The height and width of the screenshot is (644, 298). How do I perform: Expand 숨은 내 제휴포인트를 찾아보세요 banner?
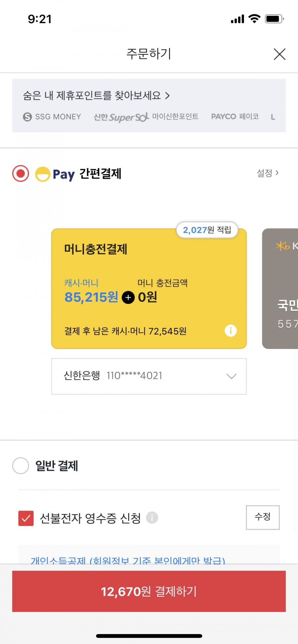(96, 96)
